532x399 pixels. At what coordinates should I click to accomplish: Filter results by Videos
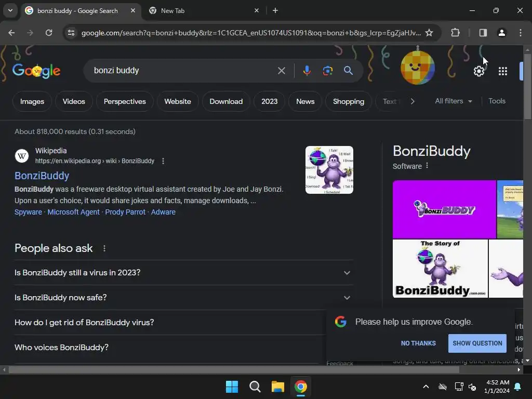point(74,101)
